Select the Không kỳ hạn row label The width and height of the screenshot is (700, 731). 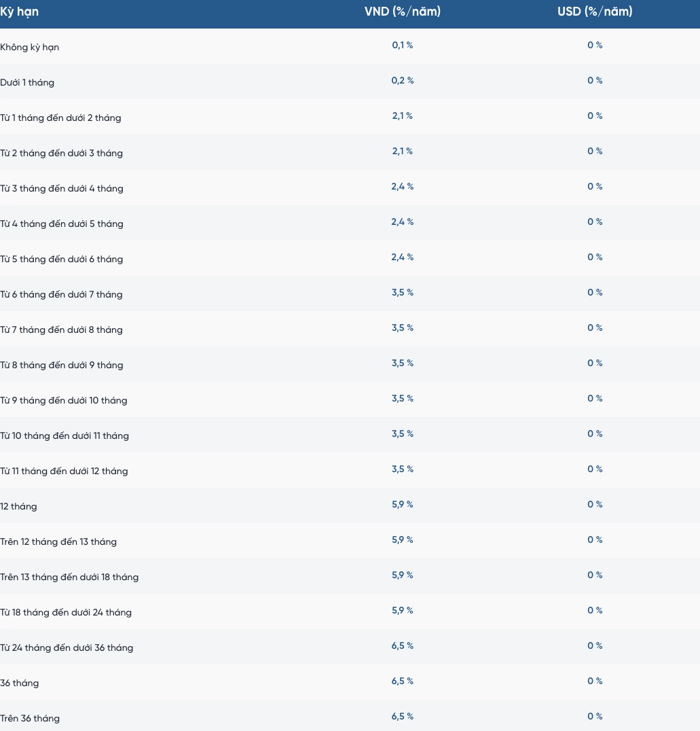[x=29, y=47]
